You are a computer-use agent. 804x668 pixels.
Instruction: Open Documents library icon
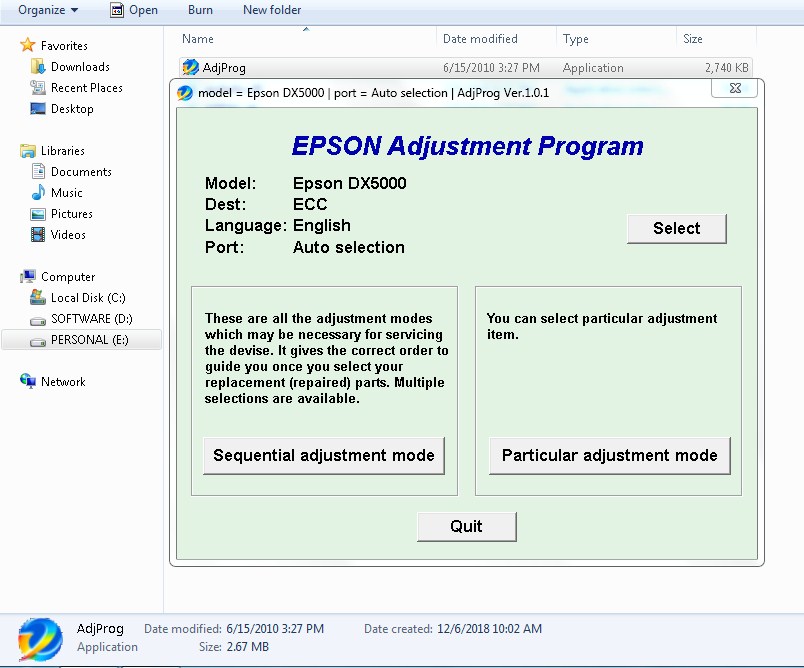coord(38,171)
